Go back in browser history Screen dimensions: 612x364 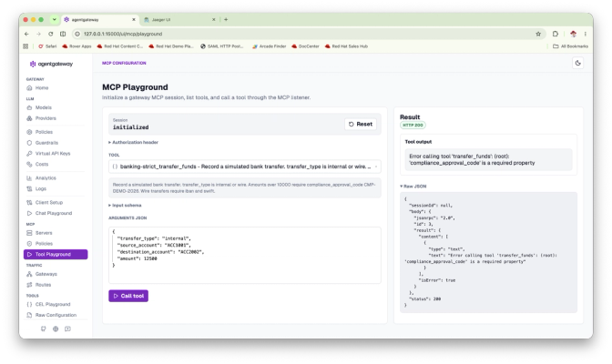click(26, 34)
